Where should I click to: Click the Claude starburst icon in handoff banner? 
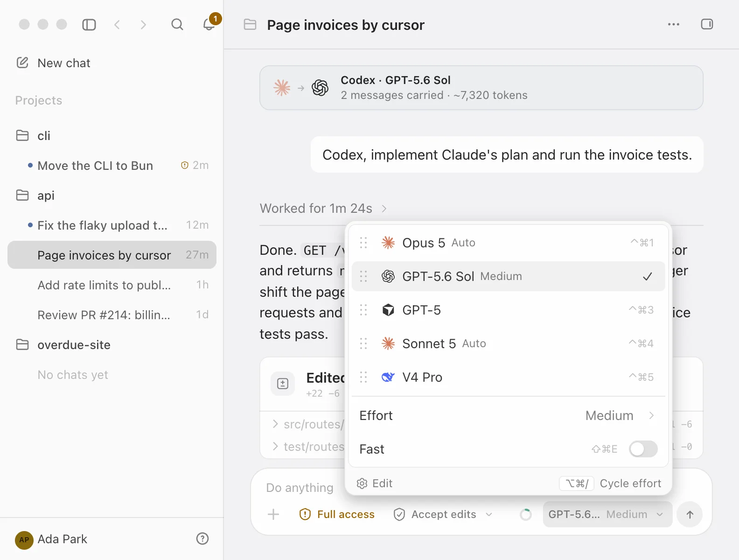pyautogui.click(x=282, y=88)
